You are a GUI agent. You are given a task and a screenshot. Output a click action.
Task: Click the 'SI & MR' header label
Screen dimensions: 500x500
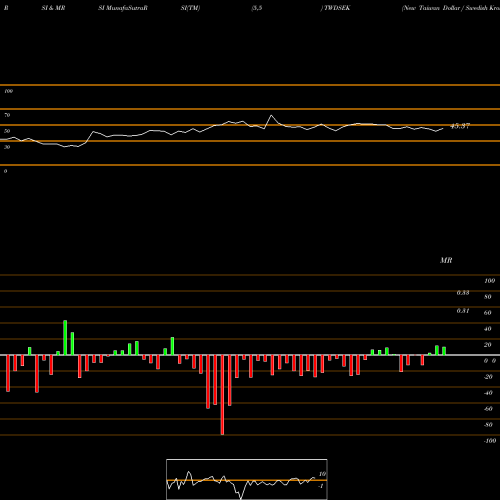pos(53,8)
